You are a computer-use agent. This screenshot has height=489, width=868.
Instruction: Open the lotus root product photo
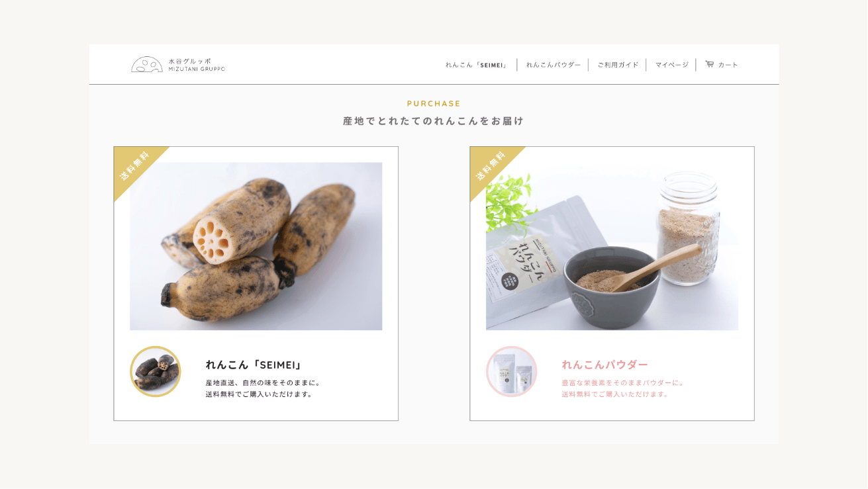tap(256, 246)
